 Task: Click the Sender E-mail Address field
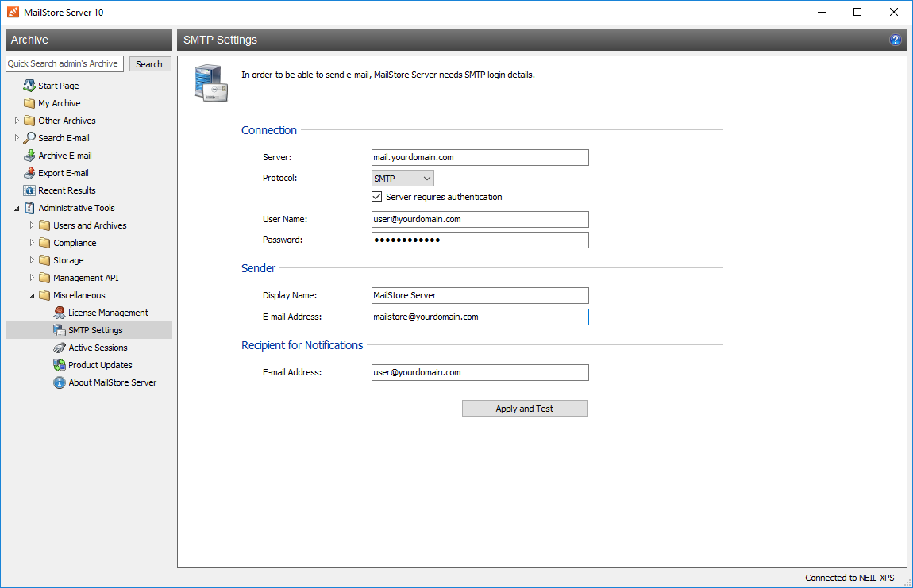click(480, 317)
